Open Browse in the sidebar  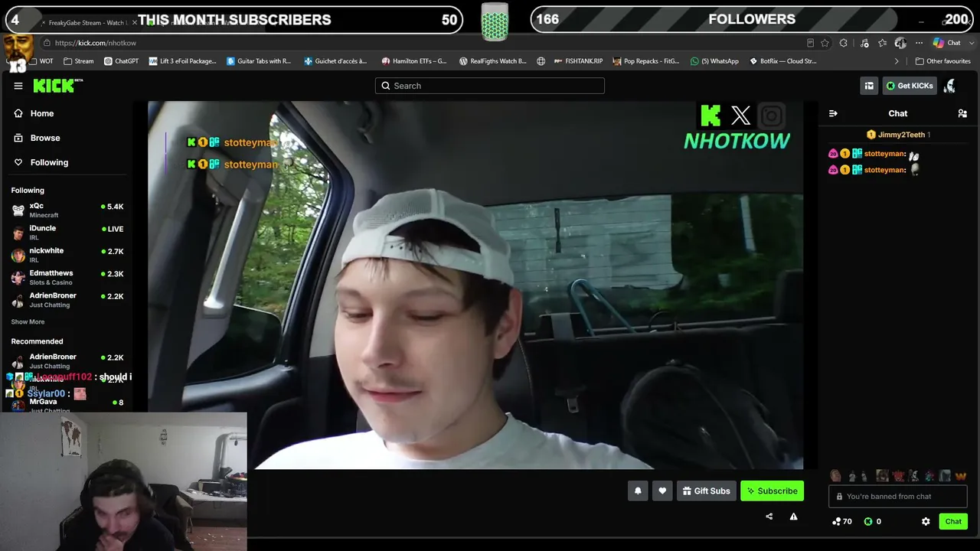coord(45,138)
